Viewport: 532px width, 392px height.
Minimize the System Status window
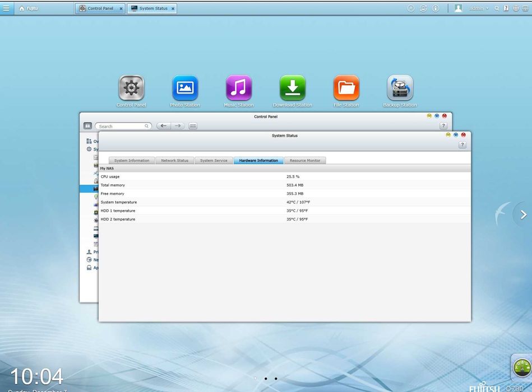click(x=448, y=135)
